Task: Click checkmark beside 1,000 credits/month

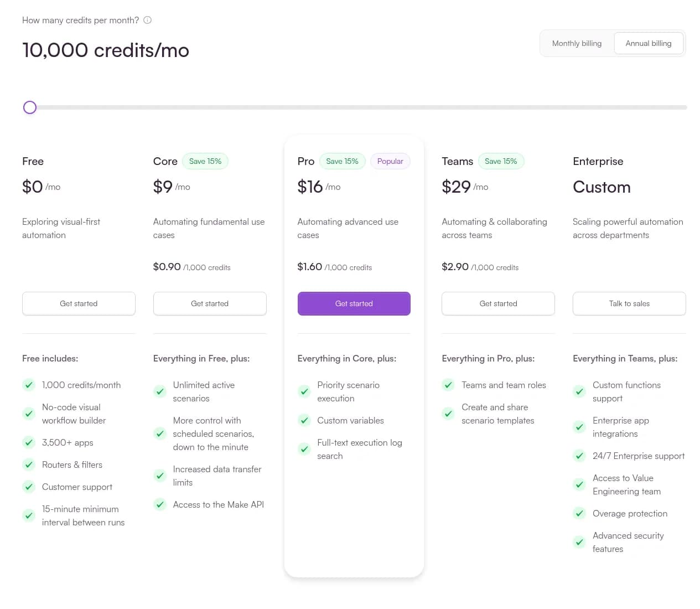Action: point(29,385)
